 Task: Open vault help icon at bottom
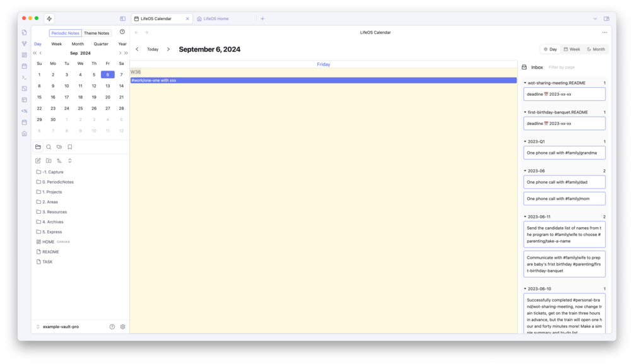point(112,327)
